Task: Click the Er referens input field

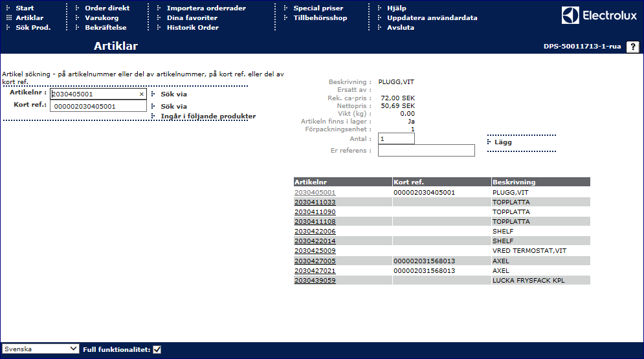Action: 427,150
